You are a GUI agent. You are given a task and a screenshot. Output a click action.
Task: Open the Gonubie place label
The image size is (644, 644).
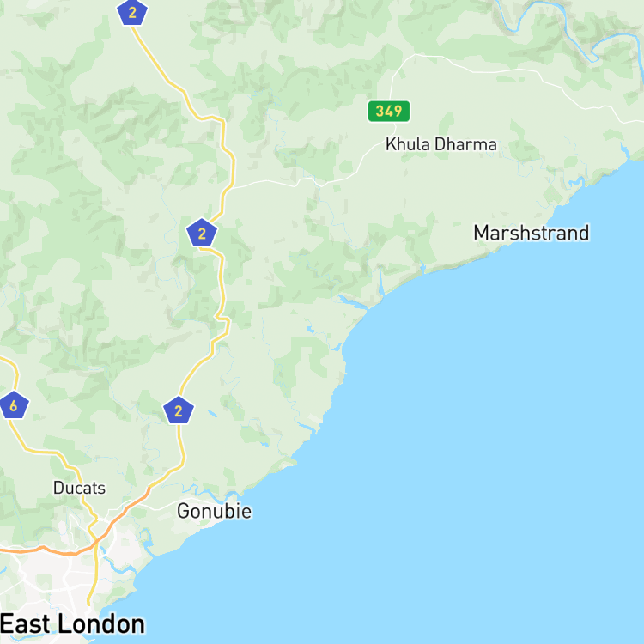tap(214, 511)
